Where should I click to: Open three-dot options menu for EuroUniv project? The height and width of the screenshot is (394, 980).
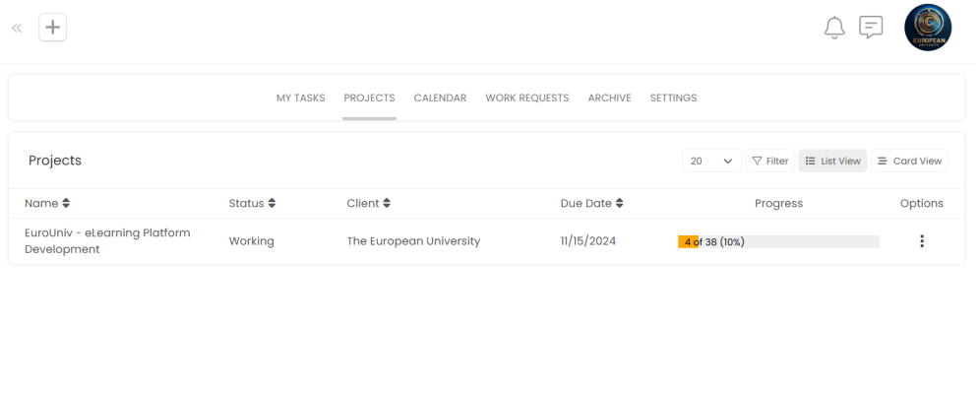pos(921,241)
